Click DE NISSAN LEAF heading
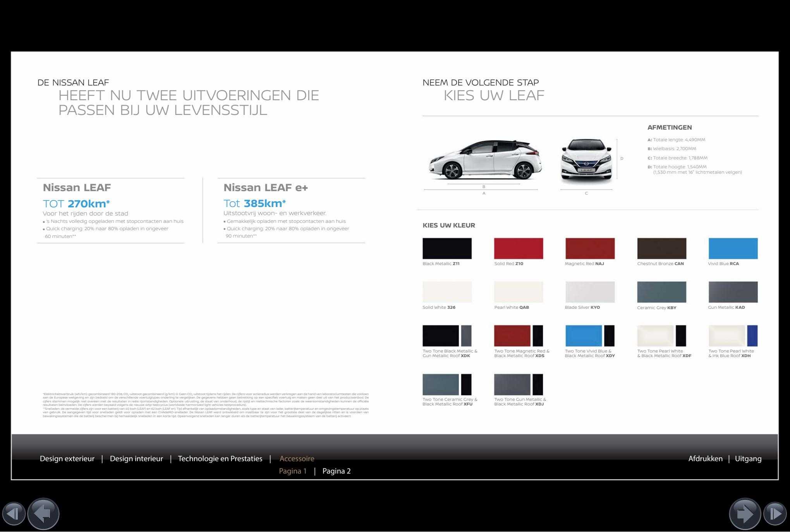This screenshot has width=790, height=532. [73, 82]
